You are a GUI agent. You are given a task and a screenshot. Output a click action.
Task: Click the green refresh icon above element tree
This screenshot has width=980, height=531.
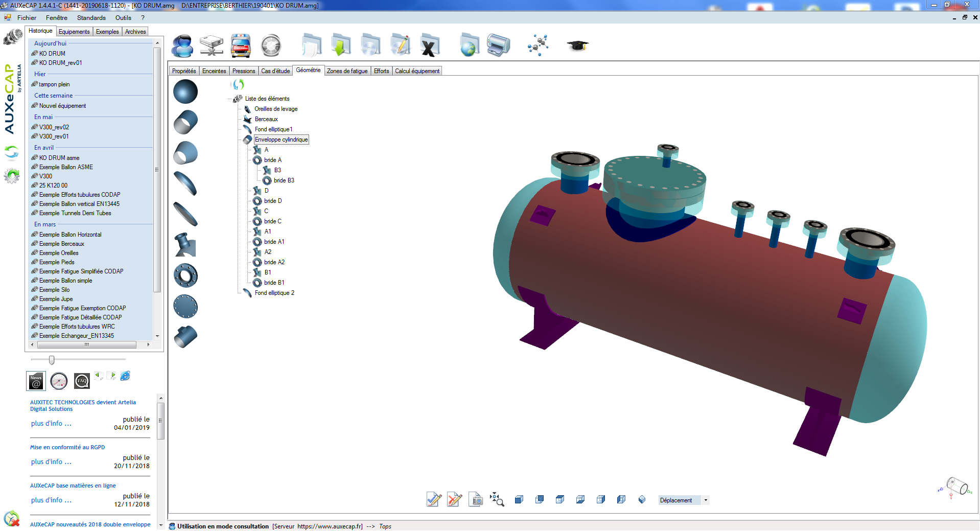238,84
